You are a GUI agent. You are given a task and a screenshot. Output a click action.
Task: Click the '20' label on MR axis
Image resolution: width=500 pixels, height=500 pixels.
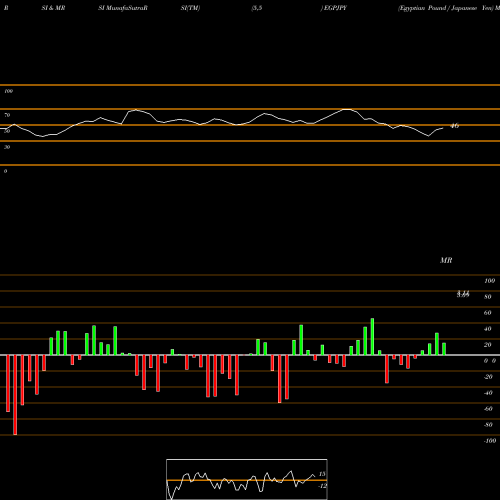(x=488, y=345)
